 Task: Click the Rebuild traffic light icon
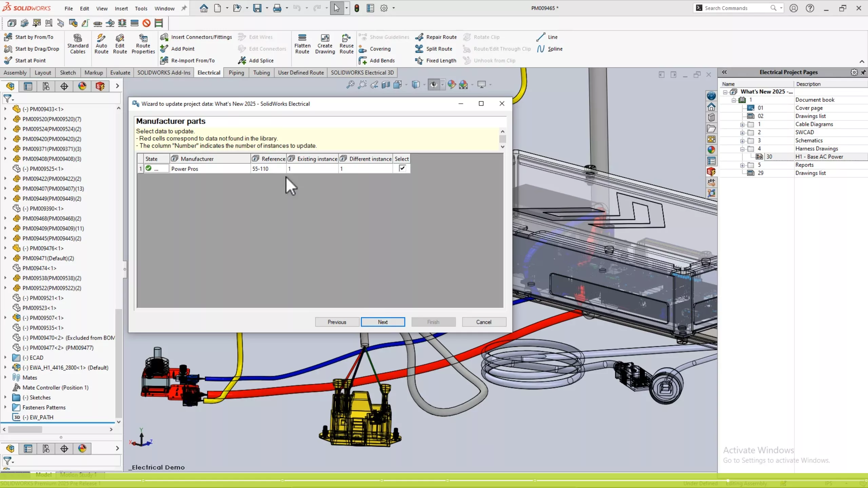click(x=356, y=8)
